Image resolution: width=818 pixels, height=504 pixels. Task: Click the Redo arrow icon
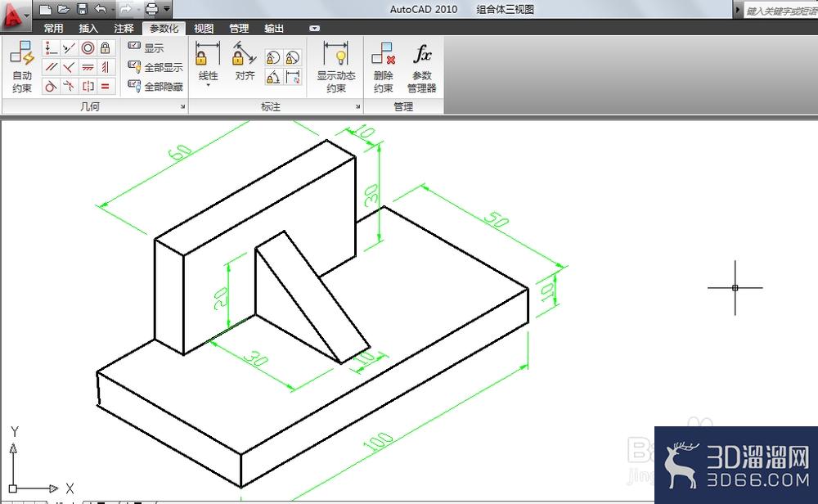(x=126, y=9)
